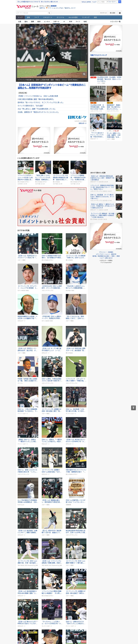This screenshot has height=644, width=138.
Task: Open the ヘルプ link in header
Action: pyautogui.click(x=94, y=2)
